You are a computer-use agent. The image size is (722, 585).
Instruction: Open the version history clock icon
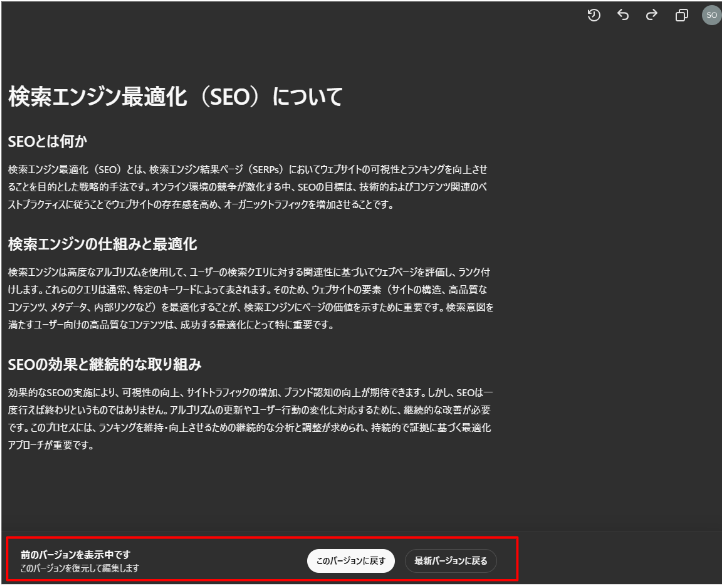[594, 15]
